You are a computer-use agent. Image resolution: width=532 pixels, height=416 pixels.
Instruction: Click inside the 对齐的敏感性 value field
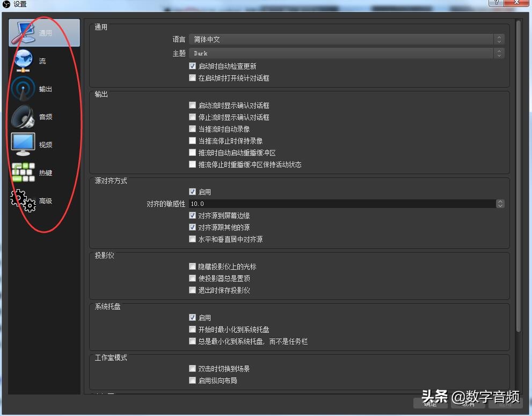[322, 204]
